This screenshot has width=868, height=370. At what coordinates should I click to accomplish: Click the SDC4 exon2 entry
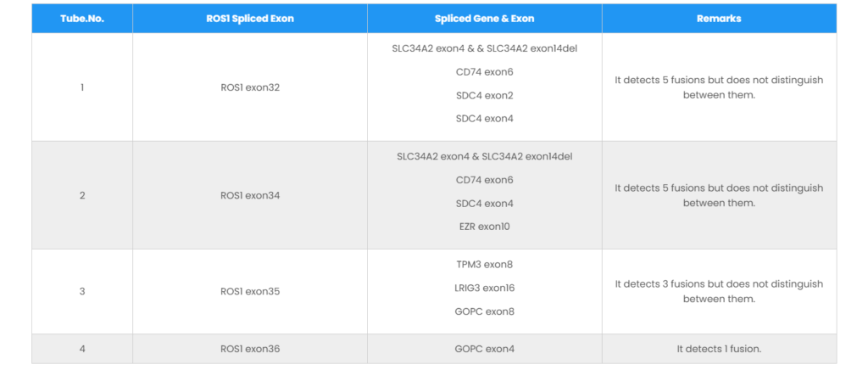(x=484, y=95)
